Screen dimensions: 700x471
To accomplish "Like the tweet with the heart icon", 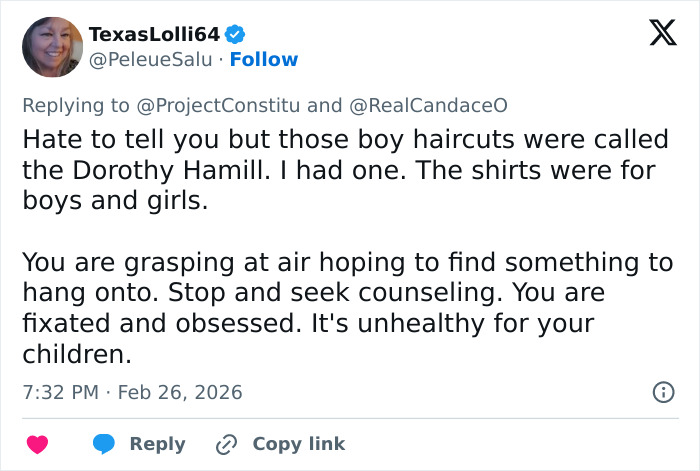I will pyautogui.click(x=38, y=444).
